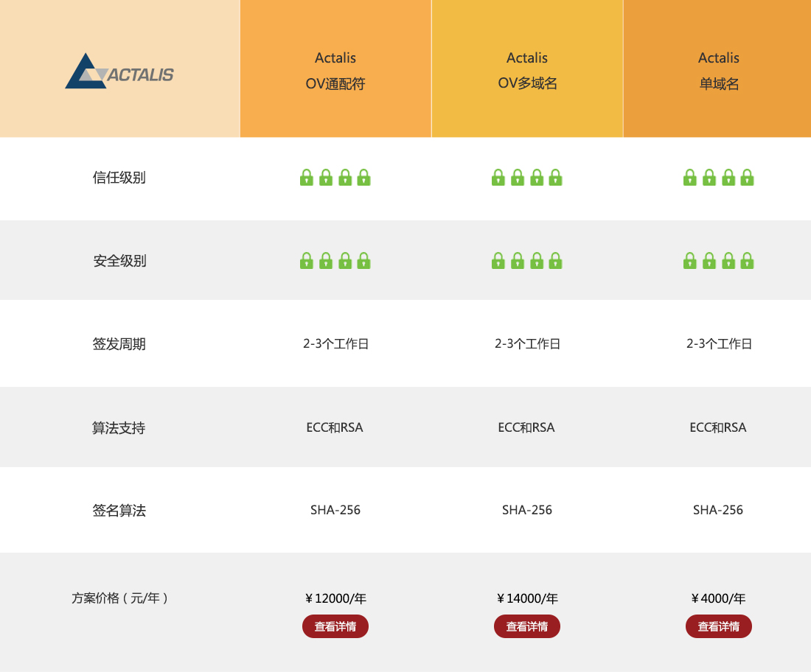
Task: Select the Actalis OV多域名 column header
Action: click(x=527, y=69)
